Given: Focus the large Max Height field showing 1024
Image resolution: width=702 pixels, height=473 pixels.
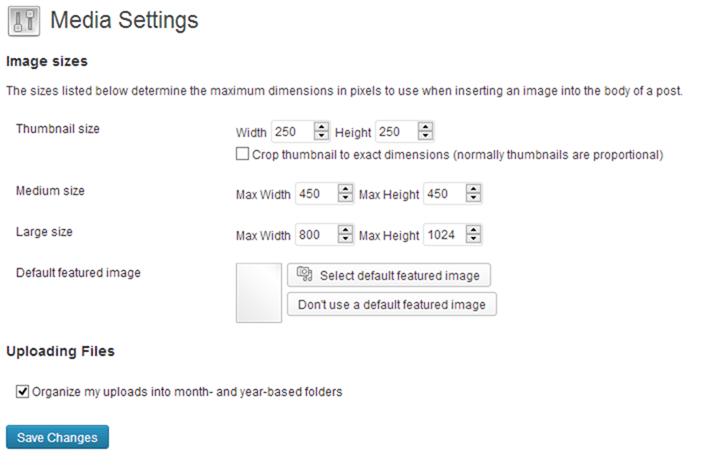Looking at the screenshot, I should pyautogui.click(x=445, y=234).
